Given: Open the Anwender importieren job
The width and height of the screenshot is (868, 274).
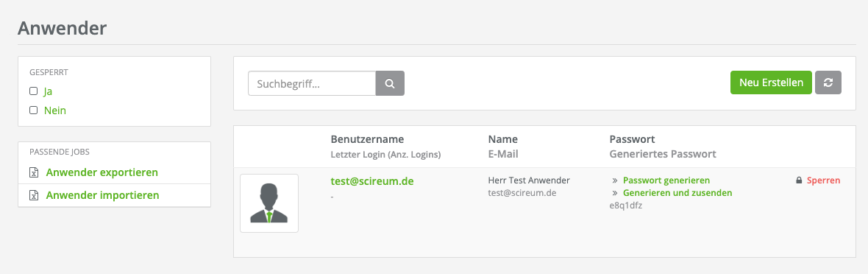Looking at the screenshot, I should pos(102,195).
